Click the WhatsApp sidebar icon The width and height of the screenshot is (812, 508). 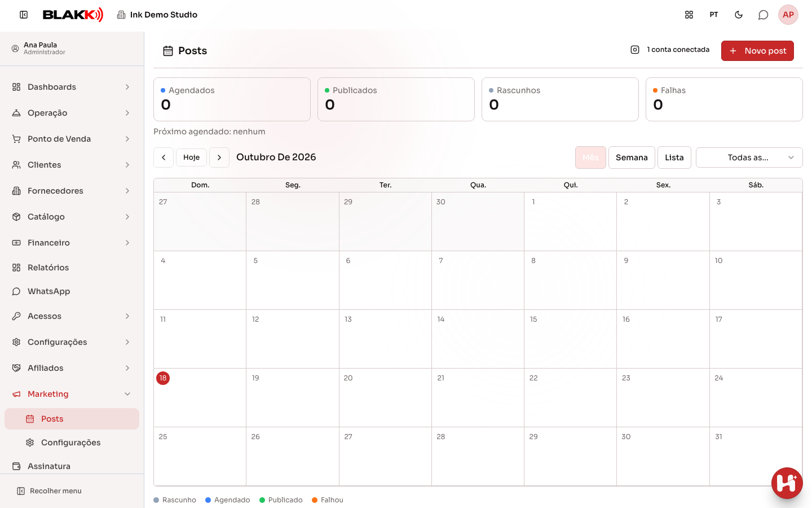pyautogui.click(x=16, y=291)
